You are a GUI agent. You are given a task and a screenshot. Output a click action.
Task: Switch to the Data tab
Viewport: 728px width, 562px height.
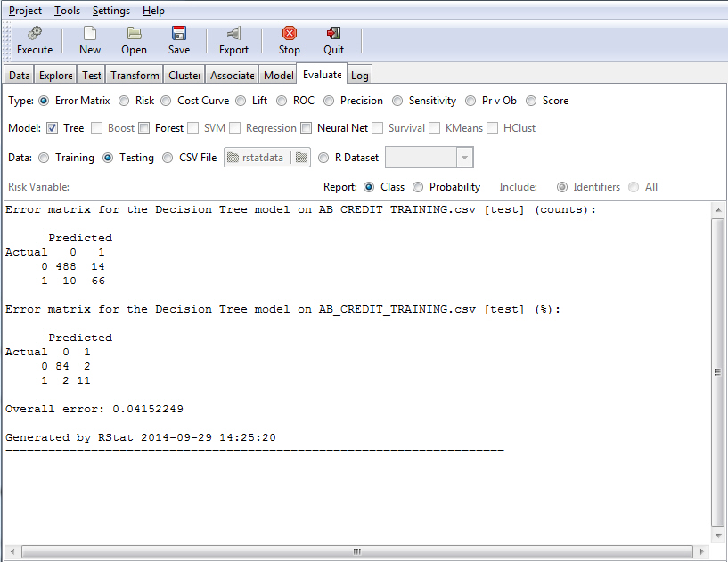point(19,75)
